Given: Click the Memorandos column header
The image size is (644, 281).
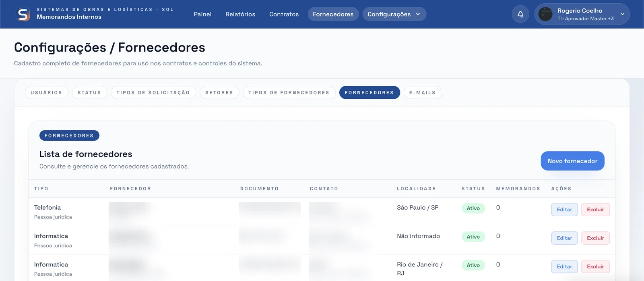Looking at the screenshot, I should point(518,189).
